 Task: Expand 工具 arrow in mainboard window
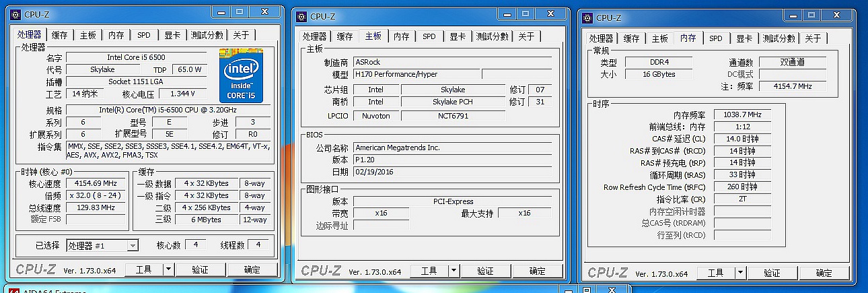point(454,271)
